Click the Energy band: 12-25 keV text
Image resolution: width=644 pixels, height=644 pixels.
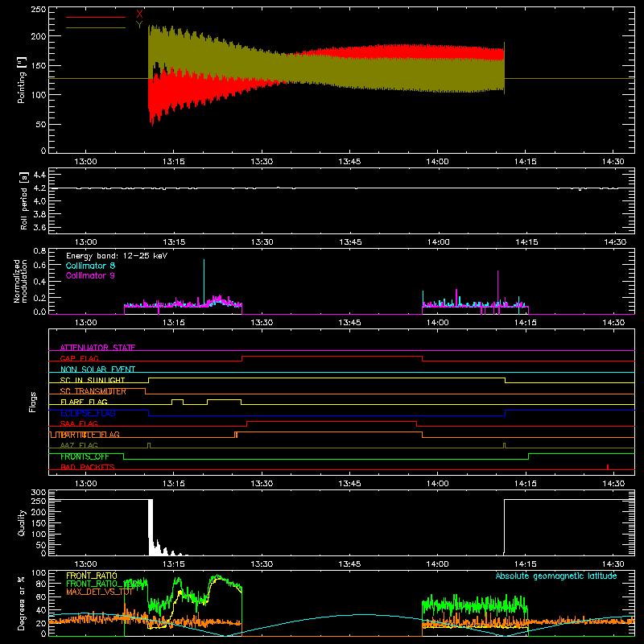[x=117, y=256]
